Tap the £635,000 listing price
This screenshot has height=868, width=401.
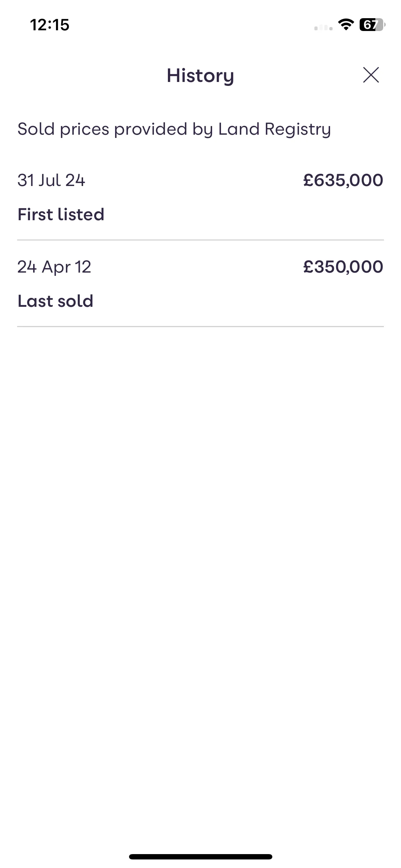tap(343, 180)
